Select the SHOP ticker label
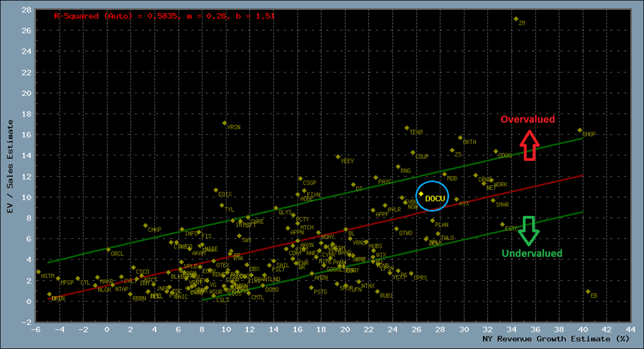 589,134
